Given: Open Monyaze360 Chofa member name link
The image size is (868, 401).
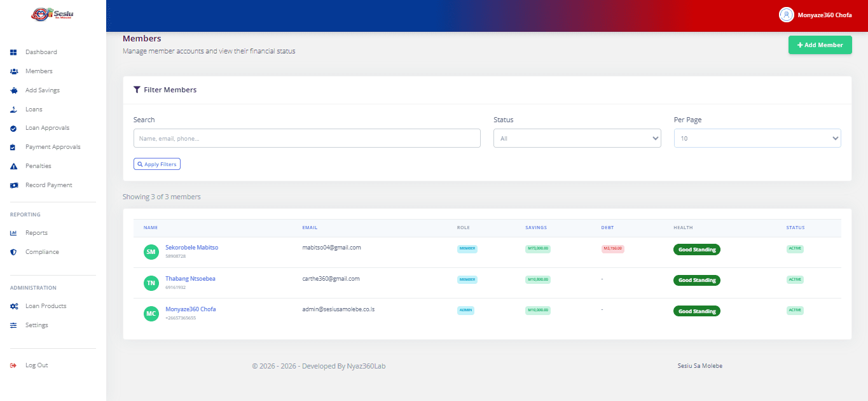Looking at the screenshot, I should (190, 309).
